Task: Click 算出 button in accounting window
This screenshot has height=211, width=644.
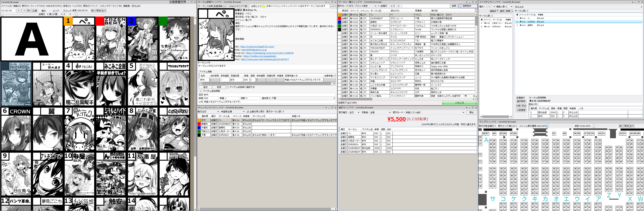Action: click(x=472, y=113)
